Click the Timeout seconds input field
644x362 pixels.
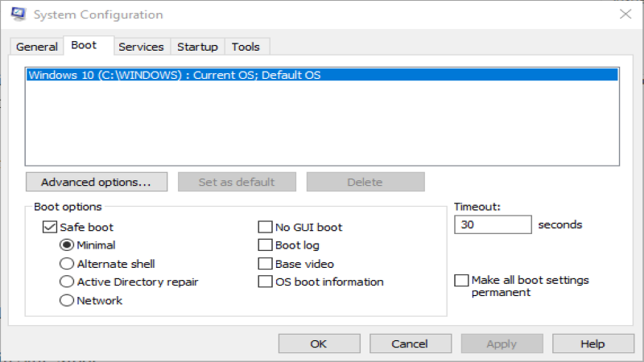coord(493,225)
